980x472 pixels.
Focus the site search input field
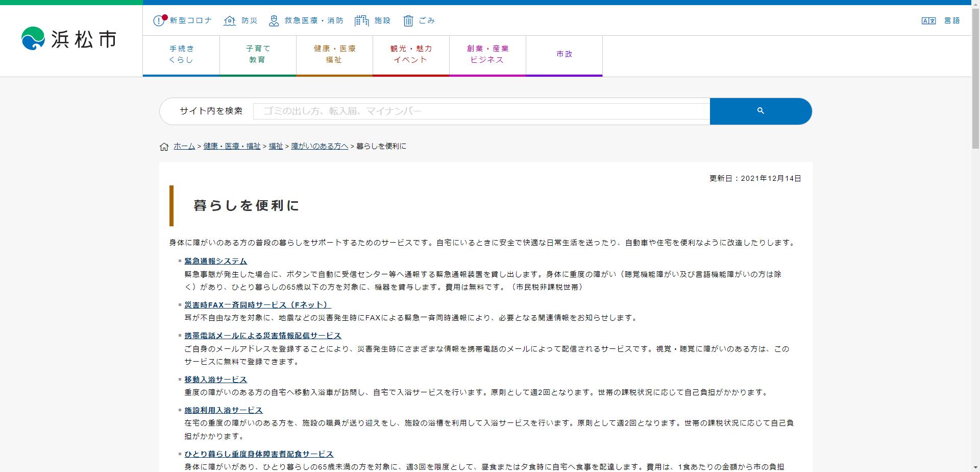coord(481,111)
